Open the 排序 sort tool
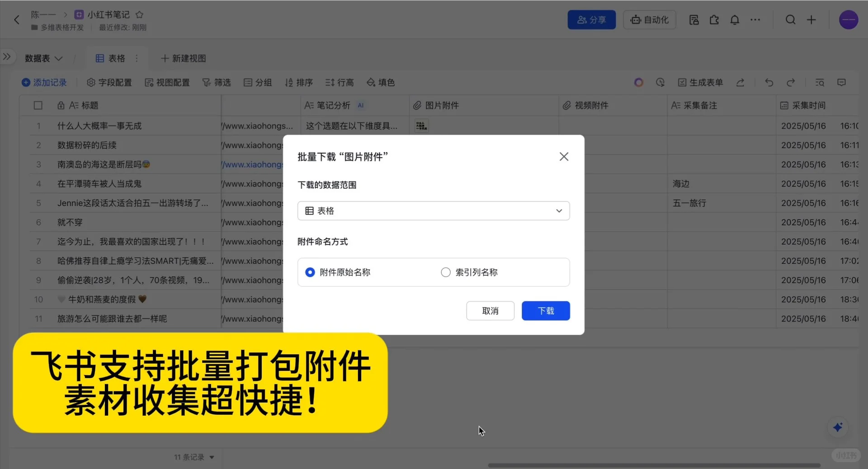This screenshot has height=469, width=868. [298, 83]
